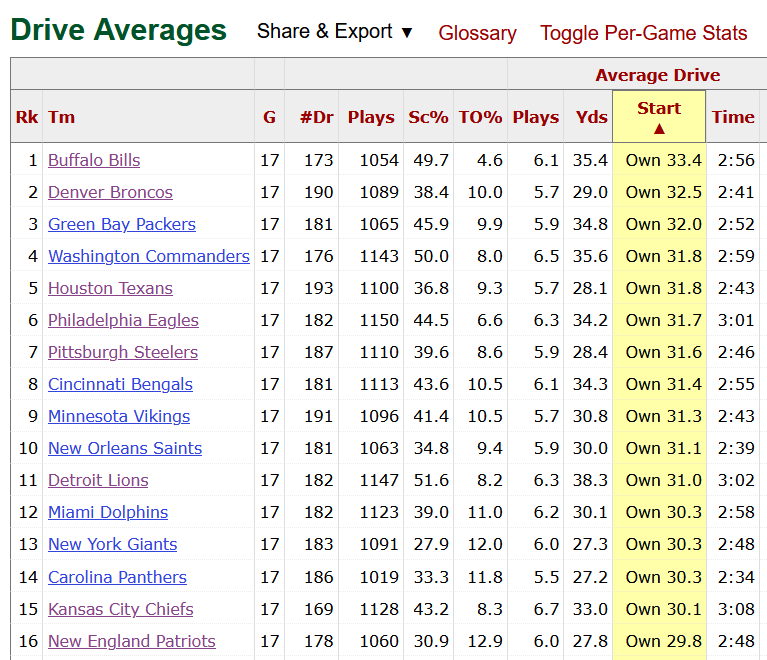Select Steelers start value Own 31.6

pyautogui.click(x=663, y=352)
